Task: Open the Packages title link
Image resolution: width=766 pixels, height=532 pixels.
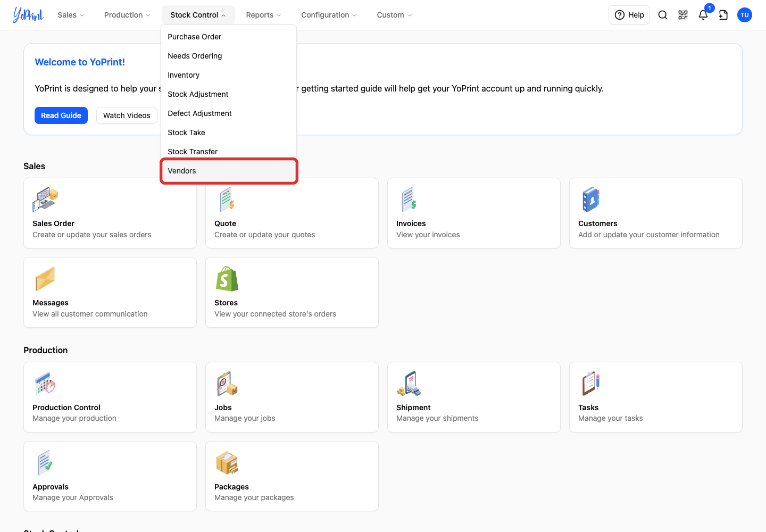Action: pyautogui.click(x=231, y=487)
